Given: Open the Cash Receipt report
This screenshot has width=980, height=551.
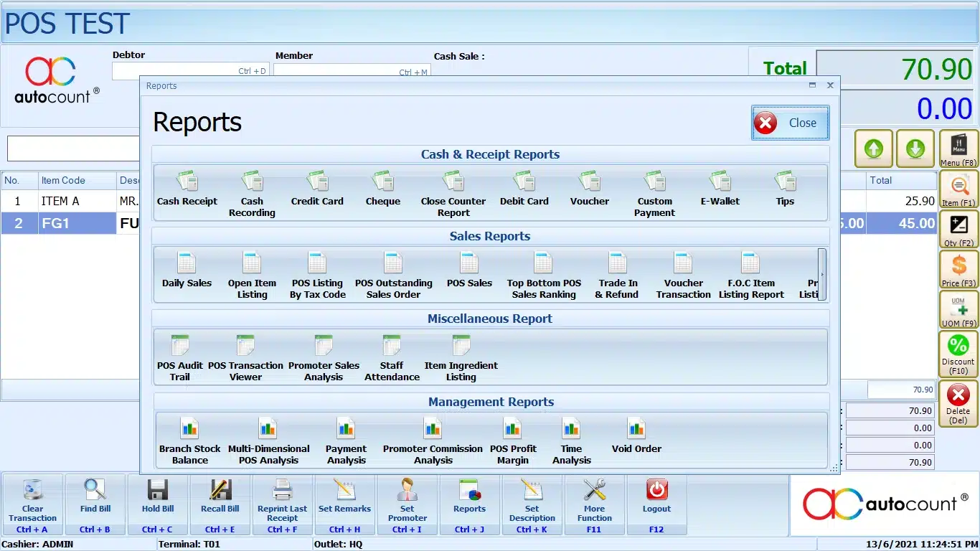Looking at the screenshot, I should click(x=187, y=189).
